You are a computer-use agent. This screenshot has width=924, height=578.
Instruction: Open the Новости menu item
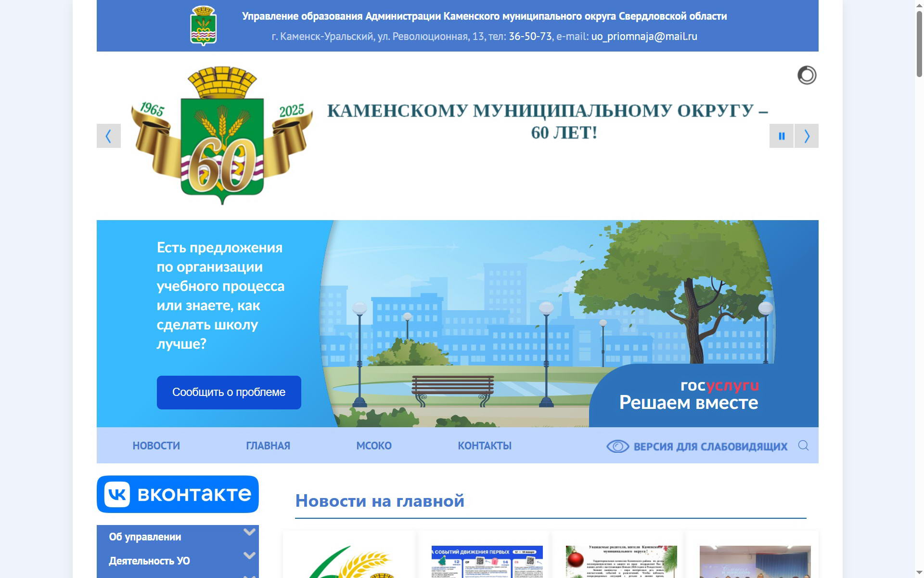point(156,446)
